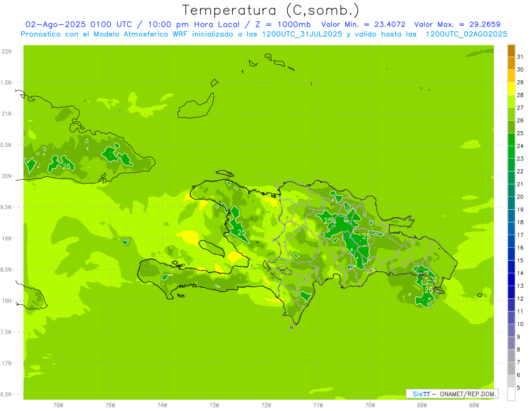Click the "68W" longitude label
The height and width of the screenshot is (411, 532).
tap(474, 406)
